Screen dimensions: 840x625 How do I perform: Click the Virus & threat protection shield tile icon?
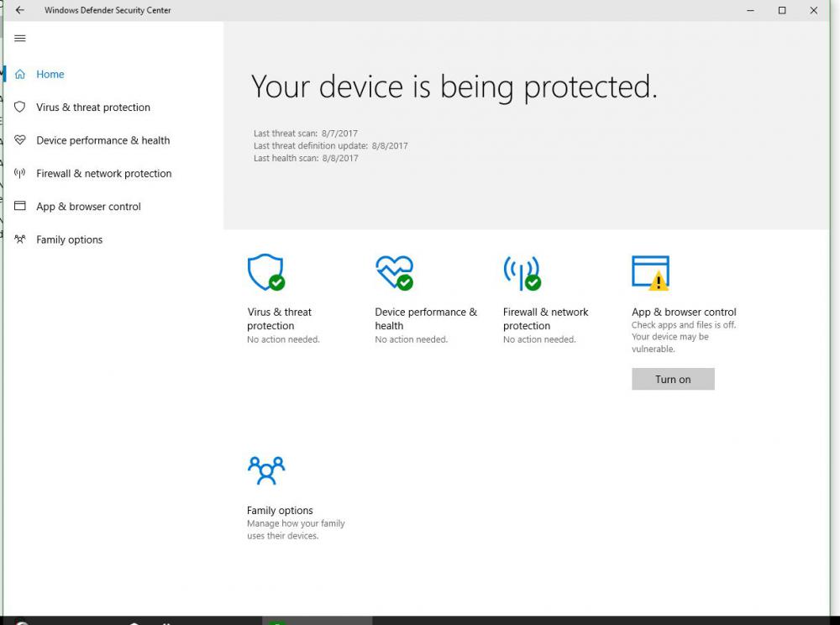pos(265,273)
